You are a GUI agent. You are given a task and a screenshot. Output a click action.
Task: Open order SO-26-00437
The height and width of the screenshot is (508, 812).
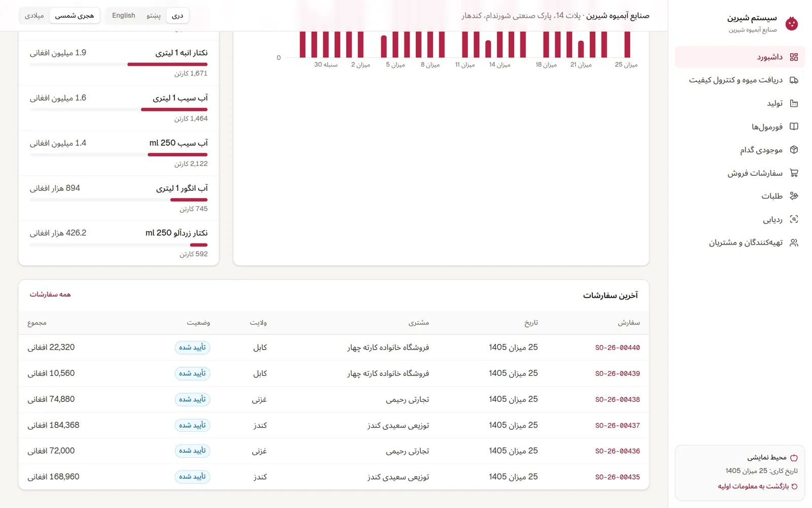[x=617, y=425]
